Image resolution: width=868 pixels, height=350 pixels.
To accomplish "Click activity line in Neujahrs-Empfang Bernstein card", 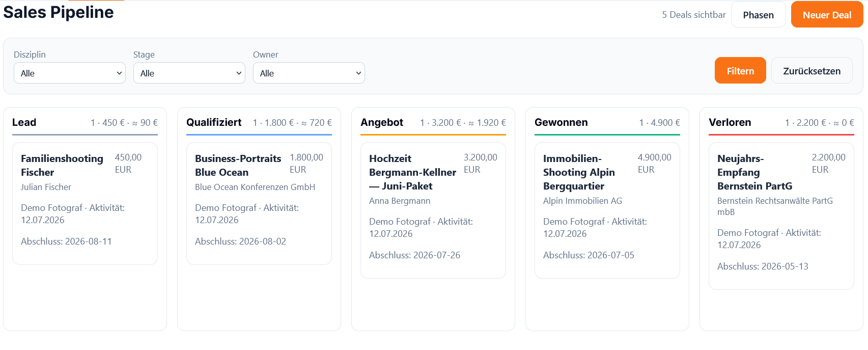I will tap(769, 239).
